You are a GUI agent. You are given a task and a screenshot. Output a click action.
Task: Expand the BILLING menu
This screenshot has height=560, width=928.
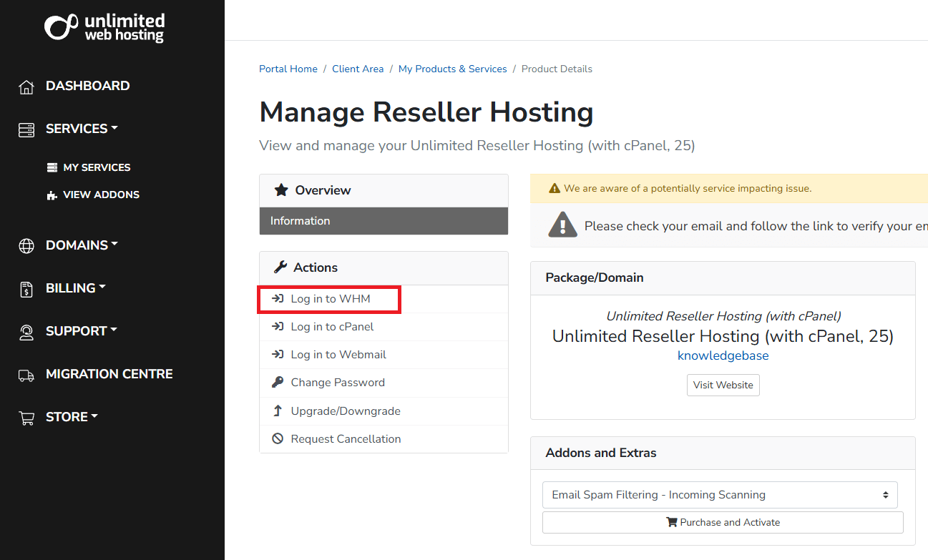76,288
